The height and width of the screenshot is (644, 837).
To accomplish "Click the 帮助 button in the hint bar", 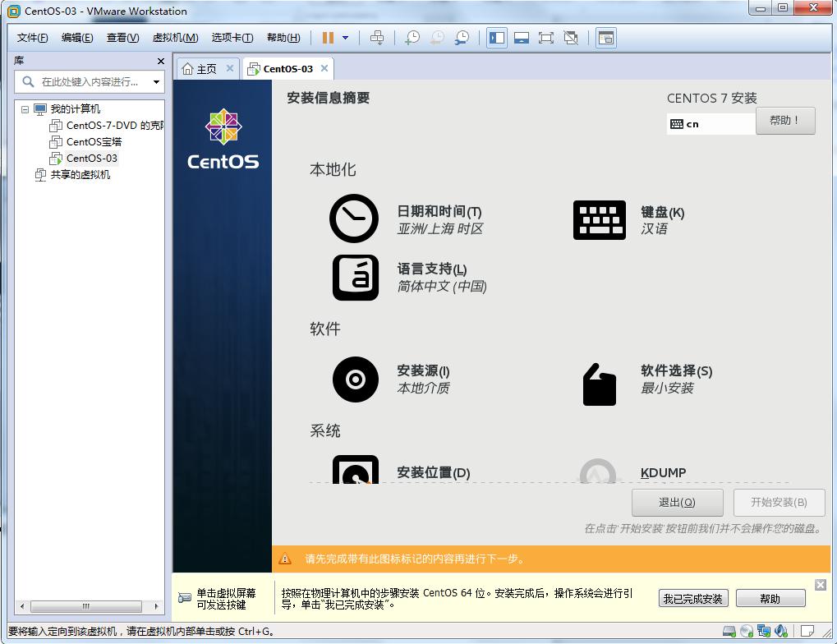I will [770, 599].
